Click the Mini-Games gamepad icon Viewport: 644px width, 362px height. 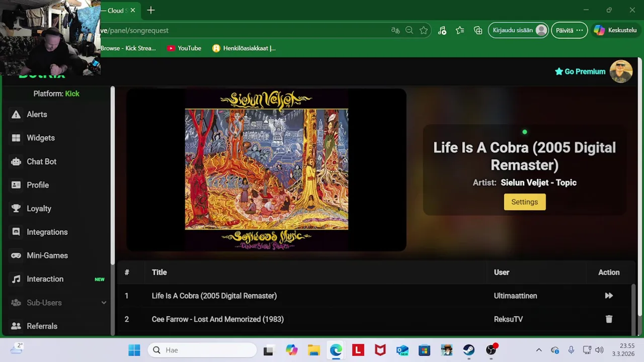click(x=16, y=255)
